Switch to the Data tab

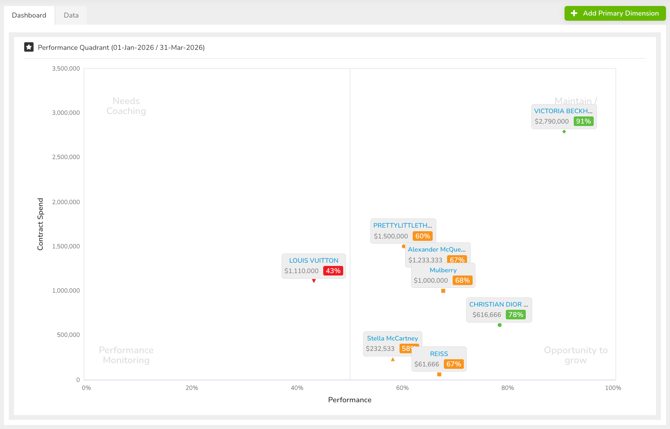[x=71, y=15]
